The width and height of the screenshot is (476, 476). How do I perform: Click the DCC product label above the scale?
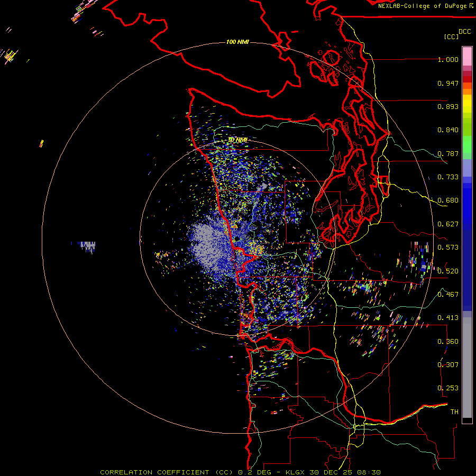(464, 32)
